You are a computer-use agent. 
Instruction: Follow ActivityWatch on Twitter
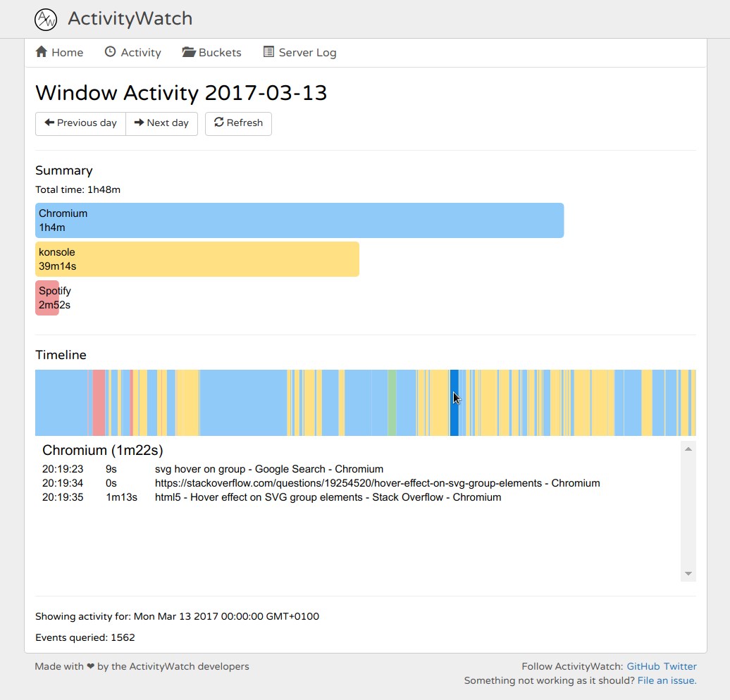(x=680, y=666)
